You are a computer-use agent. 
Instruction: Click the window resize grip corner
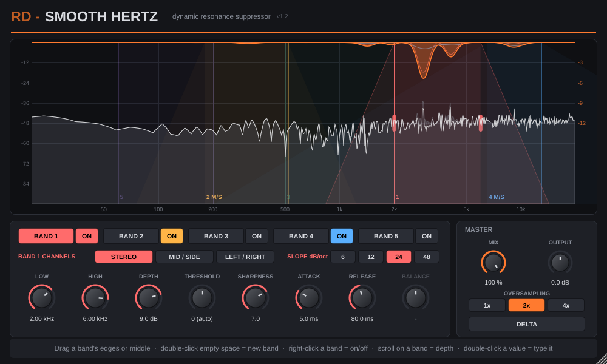tap(602, 359)
